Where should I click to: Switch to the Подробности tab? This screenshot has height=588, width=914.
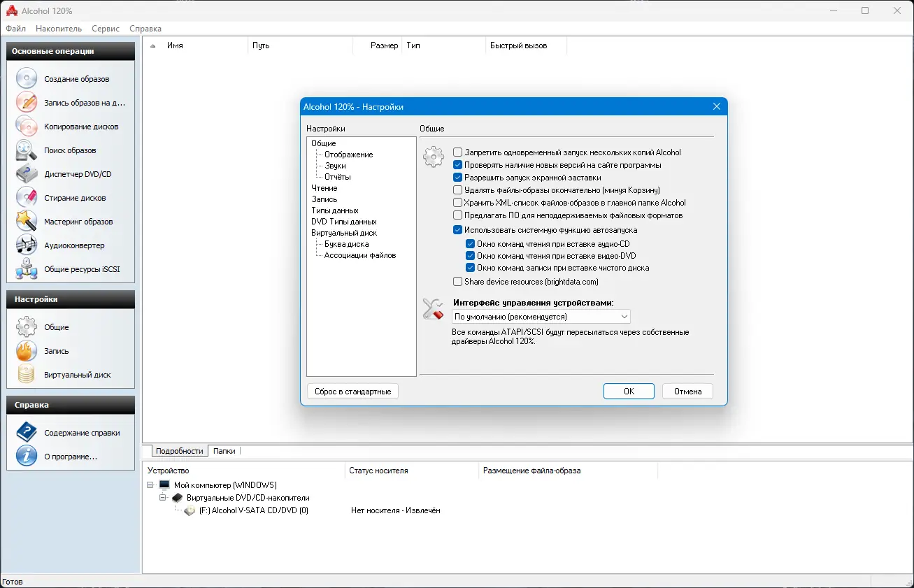click(x=180, y=451)
